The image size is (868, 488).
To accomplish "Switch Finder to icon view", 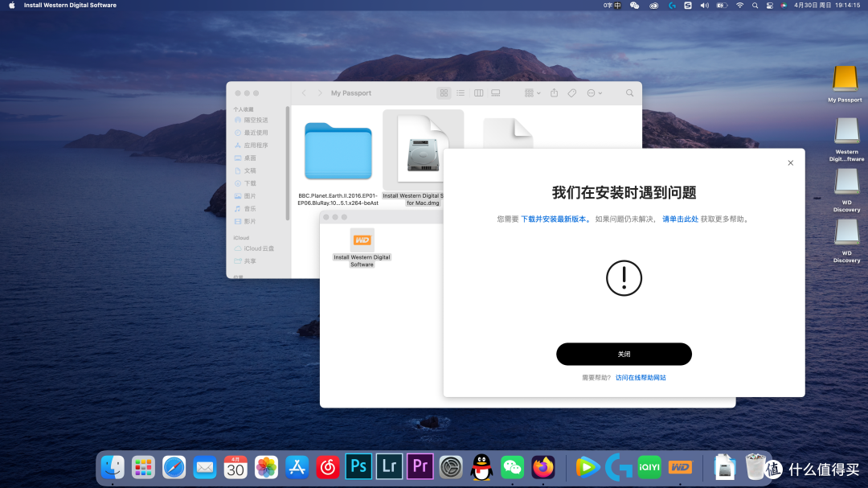I will [x=444, y=93].
